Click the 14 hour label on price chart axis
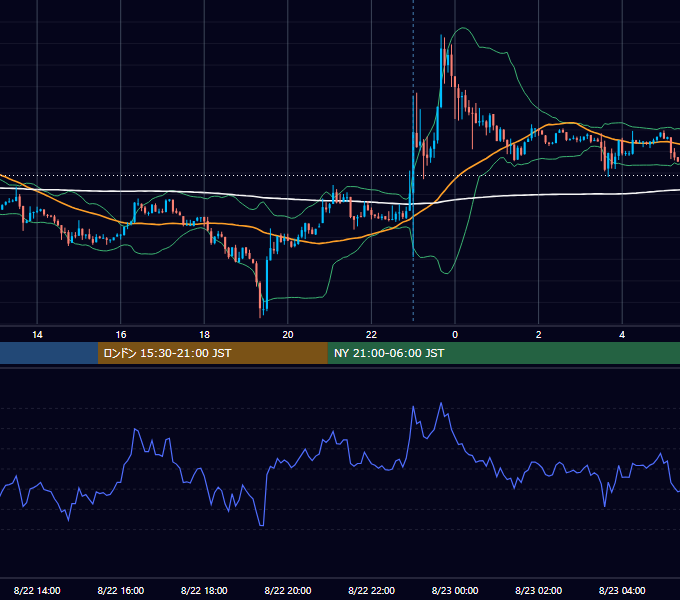Screen dimensions: 680x600 click(37, 335)
